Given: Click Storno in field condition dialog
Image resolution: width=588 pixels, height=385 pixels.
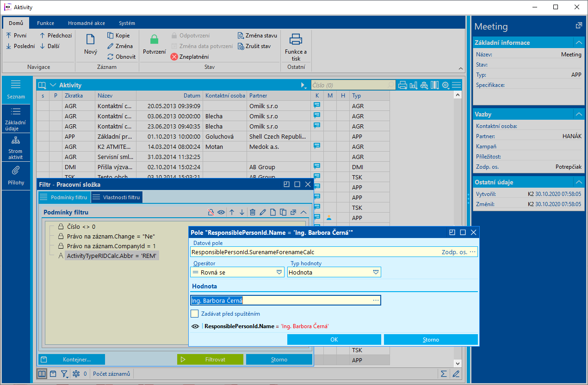Looking at the screenshot, I should coord(431,340).
